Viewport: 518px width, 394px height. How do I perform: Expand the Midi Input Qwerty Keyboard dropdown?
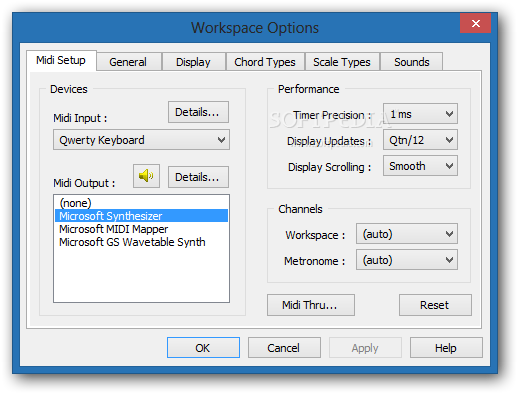[x=141, y=140]
